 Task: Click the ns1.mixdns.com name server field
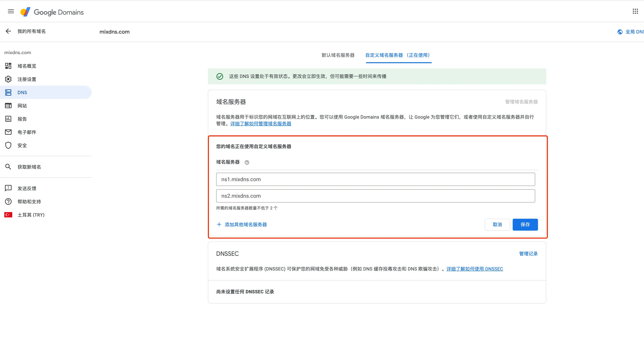(x=375, y=179)
